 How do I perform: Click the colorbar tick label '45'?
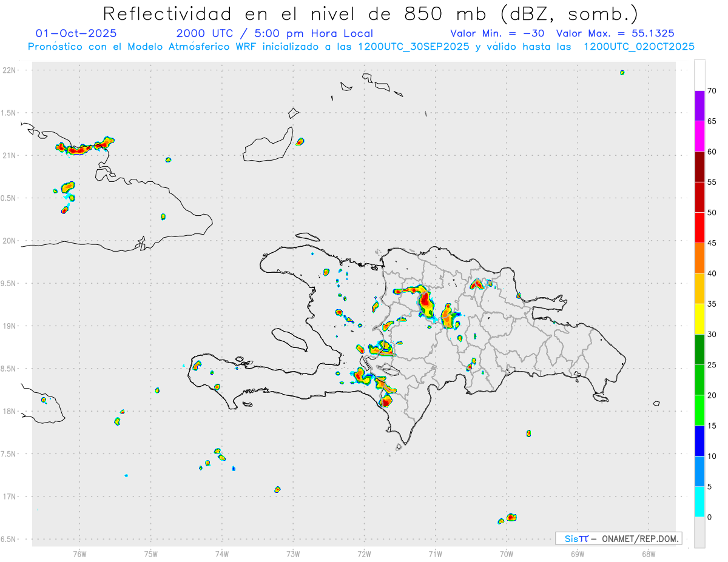point(712,243)
